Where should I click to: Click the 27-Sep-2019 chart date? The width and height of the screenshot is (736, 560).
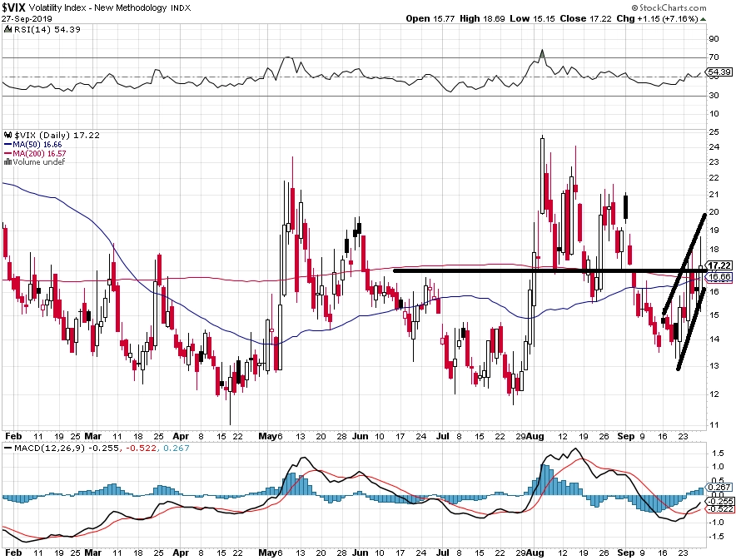(27, 19)
